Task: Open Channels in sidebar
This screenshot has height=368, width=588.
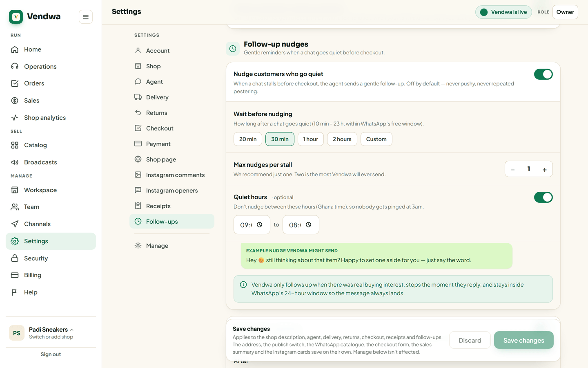Action: (51, 224)
